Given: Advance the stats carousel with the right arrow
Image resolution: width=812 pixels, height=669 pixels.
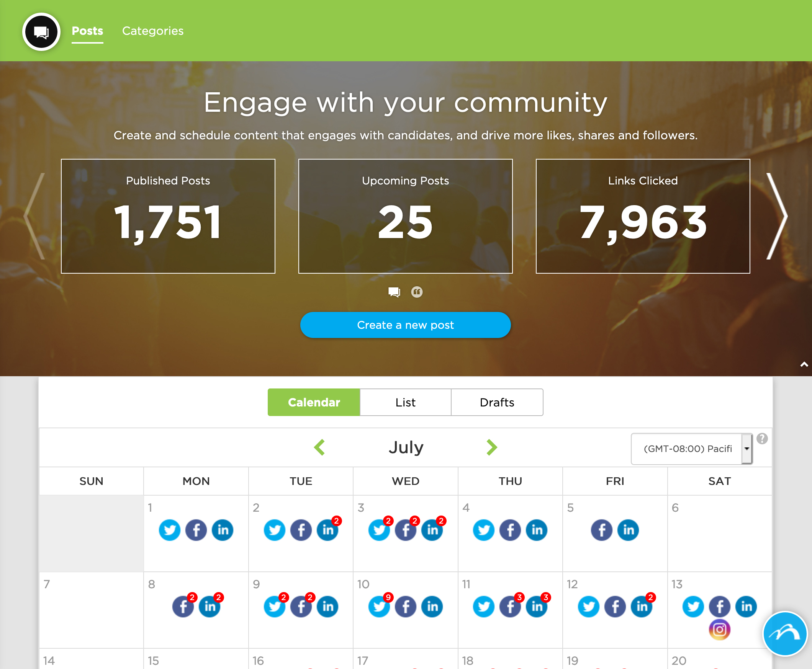Looking at the screenshot, I should tap(777, 216).
